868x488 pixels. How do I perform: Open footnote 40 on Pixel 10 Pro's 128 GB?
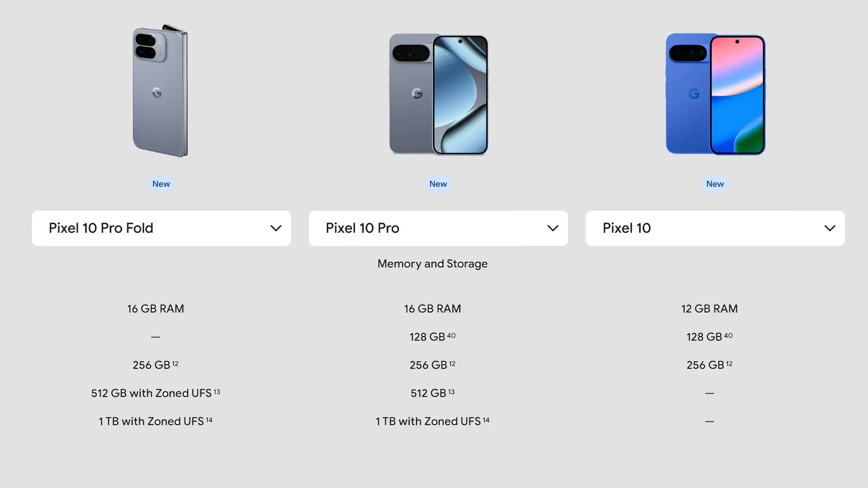[451, 335]
